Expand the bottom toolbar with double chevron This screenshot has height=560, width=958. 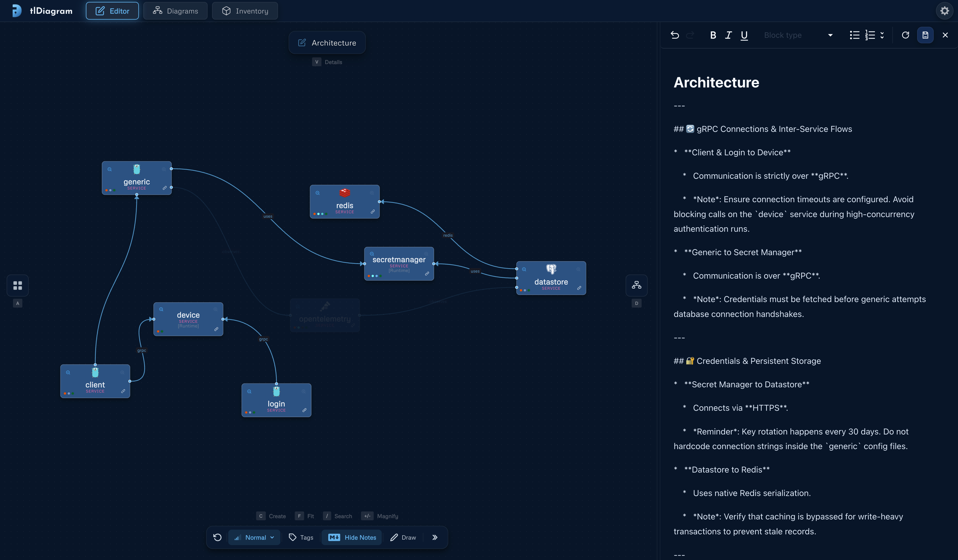tap(435, 537)
